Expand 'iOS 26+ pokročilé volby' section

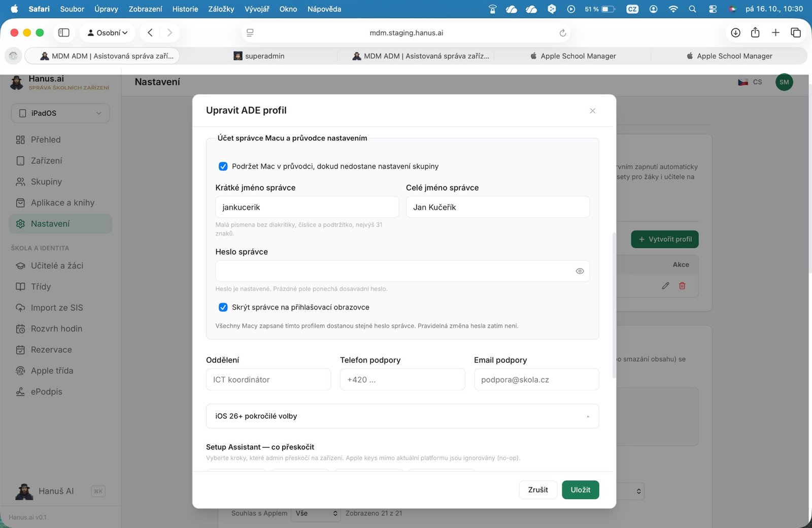pos(402,416)
